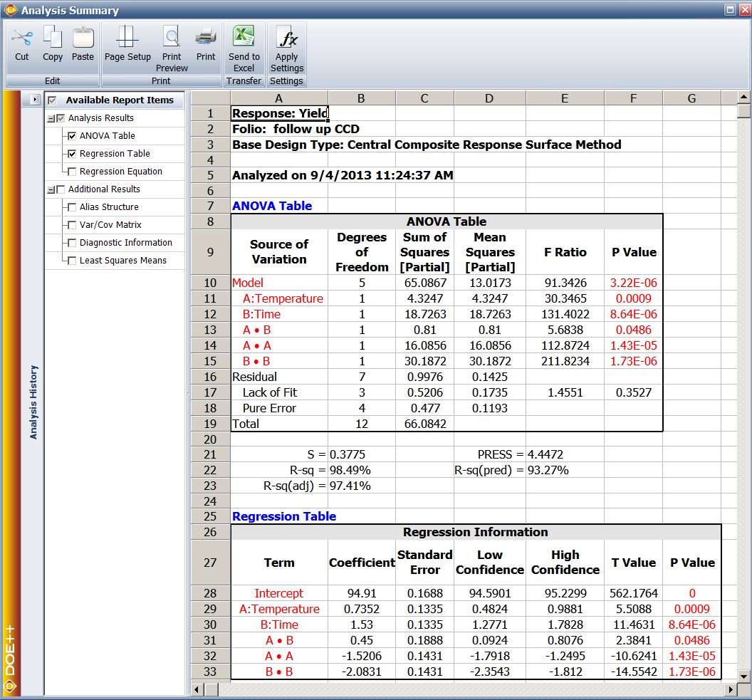Select the Intercept coefficient 94.91
Screen dimensions: 752x700
click(x=362, y=594)
